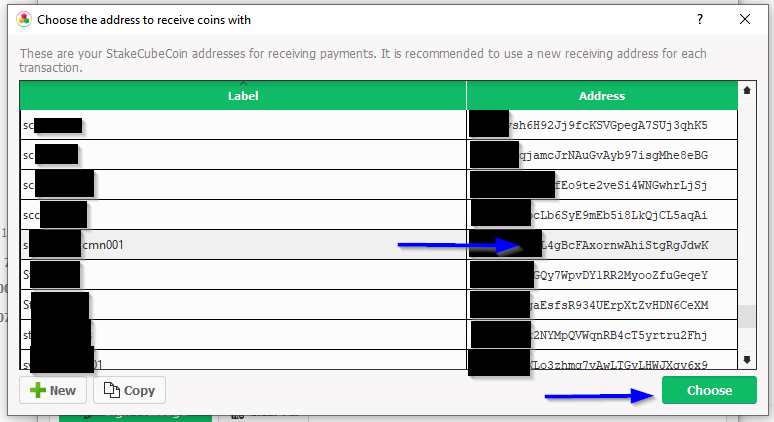Image resolution: width=774 pixels, height=422 pixels.
Task: Select address ending sh6H92Jj9fcKSVGpegA7SUj3qhK5
Action: [602, 125]
